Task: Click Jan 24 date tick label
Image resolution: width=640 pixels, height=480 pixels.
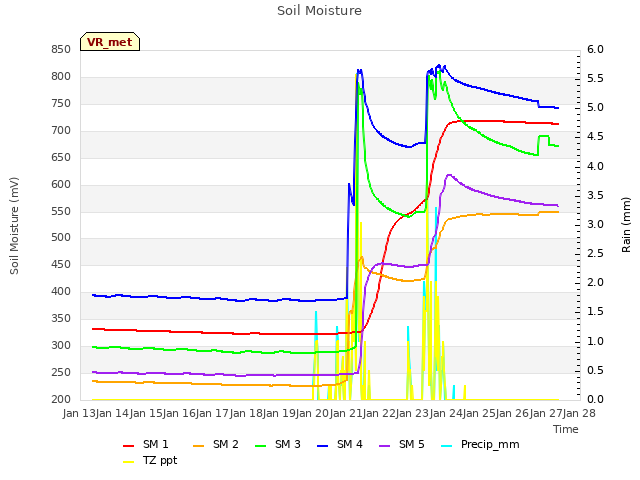Action: (x=447, y=413)
